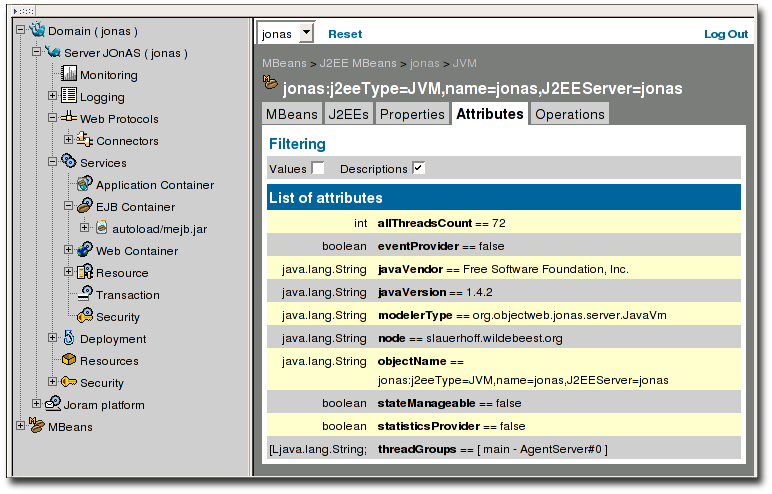This screenshot has width=772, height=494.
Task: Expand the Resource service node
Action: point(69,271)
